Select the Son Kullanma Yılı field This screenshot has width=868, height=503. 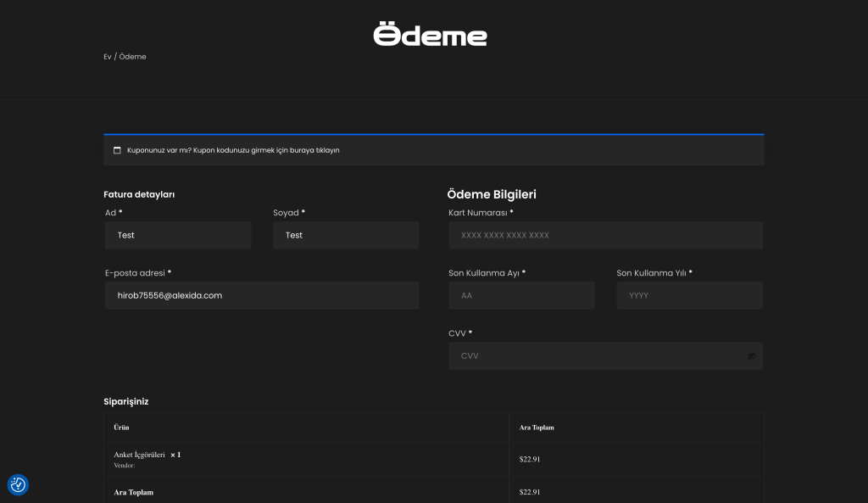coord(689,295)
